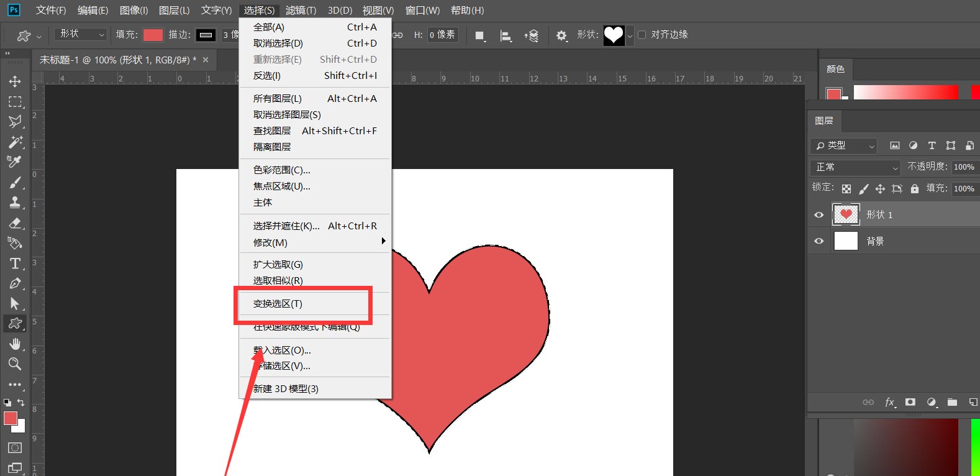The width and height of the screenshot is (980, 476).
Task: Click the new adjustment layer icon
Action: [x=932, y=402]
